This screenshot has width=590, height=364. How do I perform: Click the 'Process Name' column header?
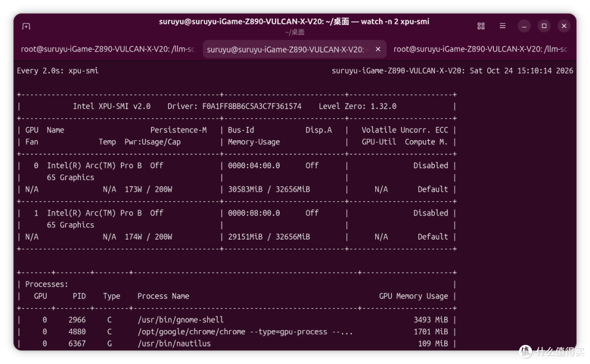coord(163,296)
